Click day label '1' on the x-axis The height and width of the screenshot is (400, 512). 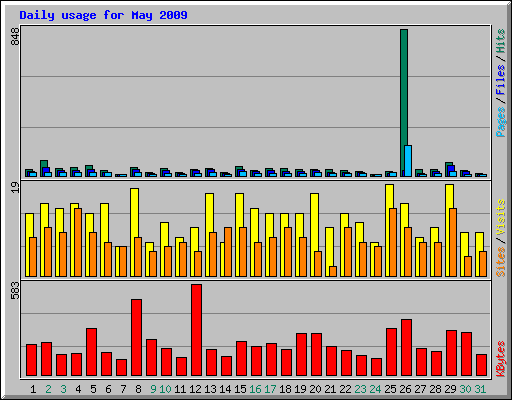[x=33, y=389]
